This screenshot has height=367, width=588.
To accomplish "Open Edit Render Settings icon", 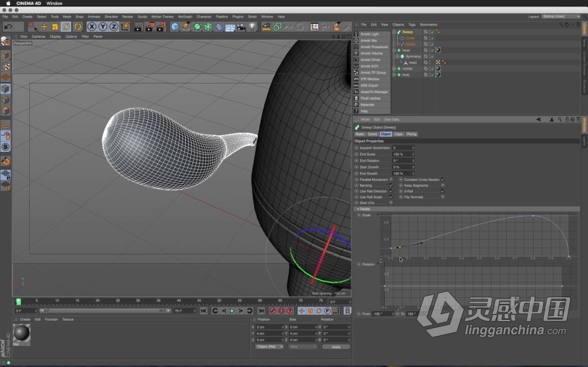I will (x=161, y=27).
